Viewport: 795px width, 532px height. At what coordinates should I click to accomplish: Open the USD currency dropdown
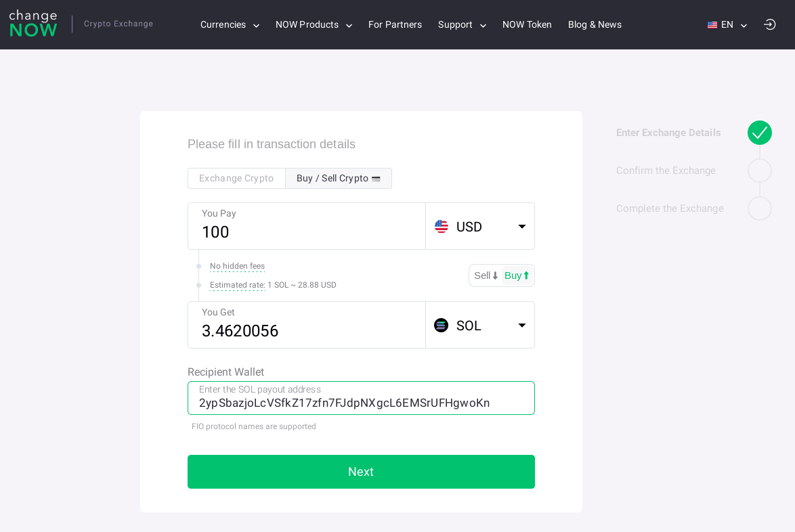521,227
